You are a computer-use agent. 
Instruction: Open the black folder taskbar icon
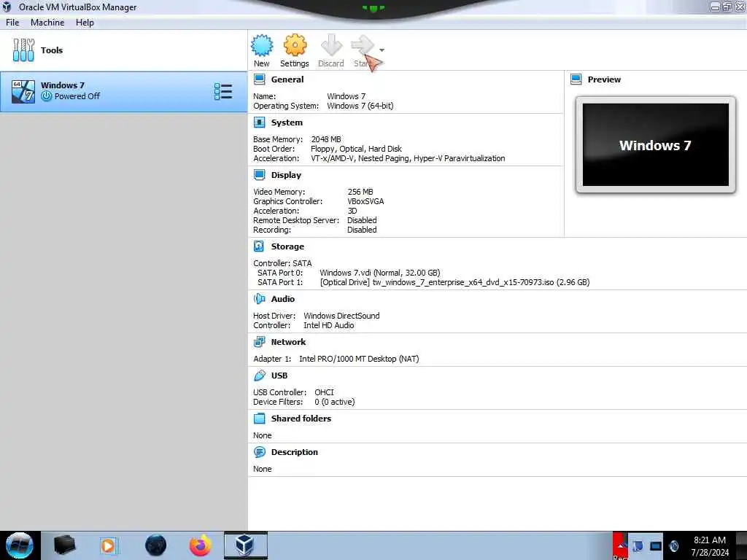pos(64,545)
